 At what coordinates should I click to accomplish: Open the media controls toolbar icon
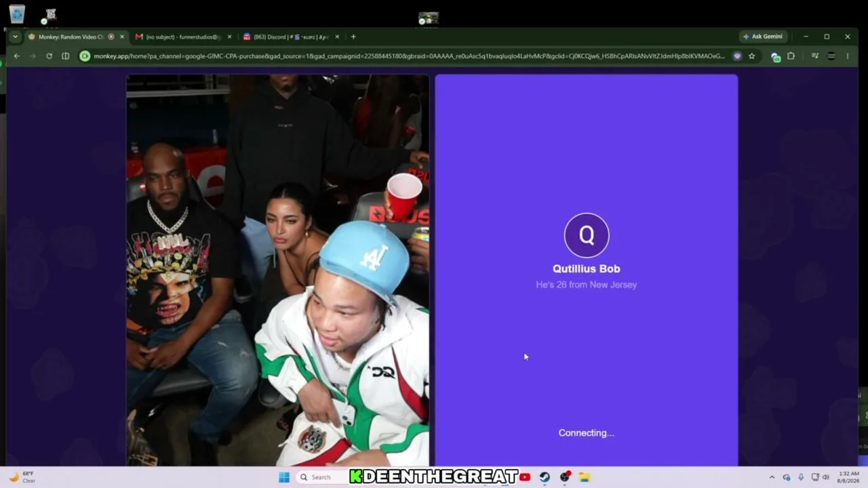point(815,56)
